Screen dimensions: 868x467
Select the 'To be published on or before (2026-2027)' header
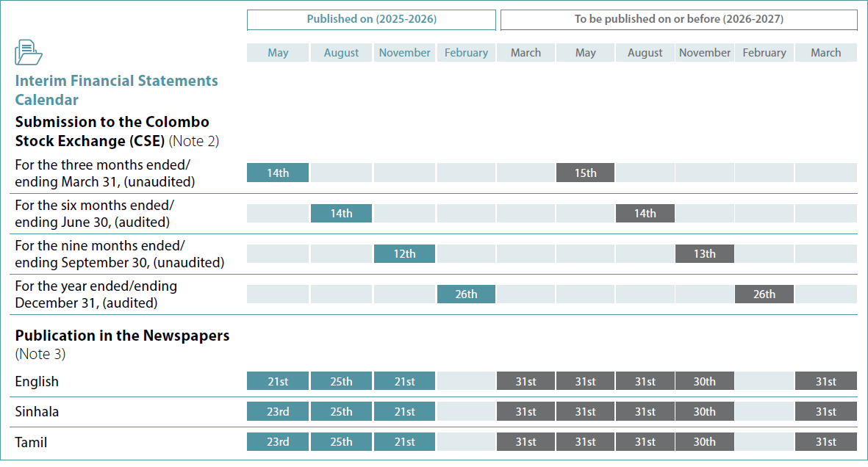[x=678, y=19]
